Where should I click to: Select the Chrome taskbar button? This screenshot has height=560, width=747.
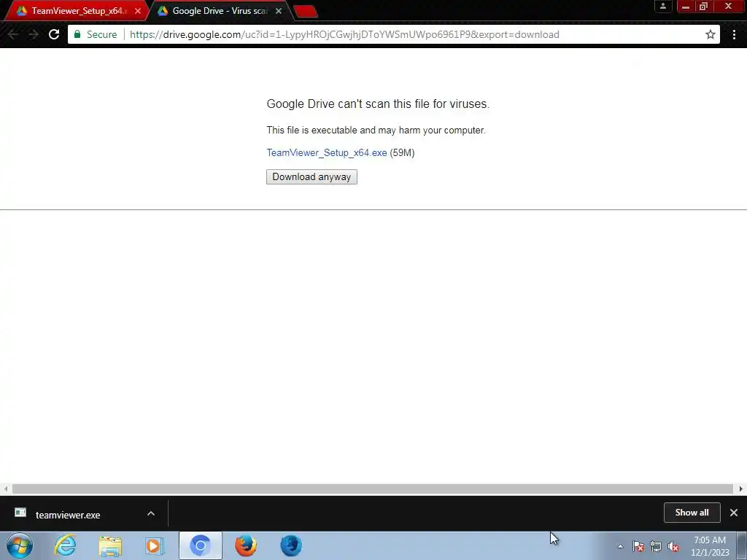(201, 545)
